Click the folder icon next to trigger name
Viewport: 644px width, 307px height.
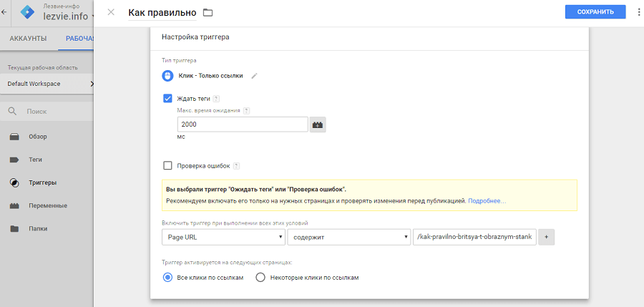208,12
